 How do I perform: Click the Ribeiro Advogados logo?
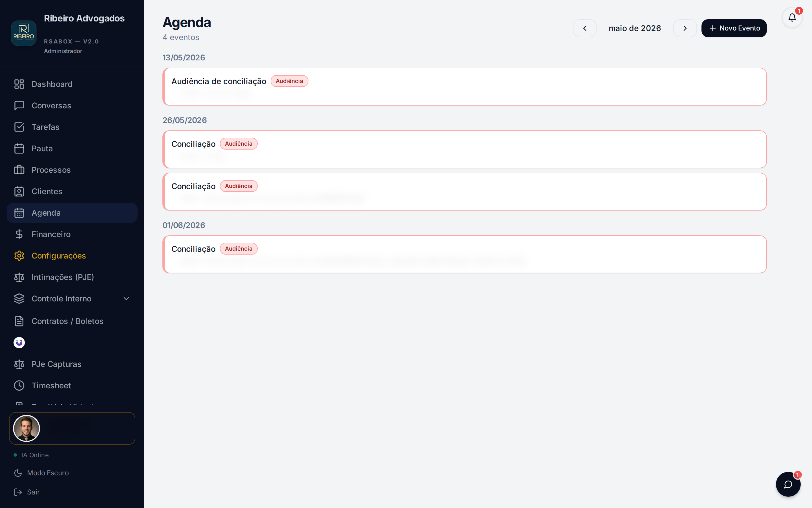[23, 33]
